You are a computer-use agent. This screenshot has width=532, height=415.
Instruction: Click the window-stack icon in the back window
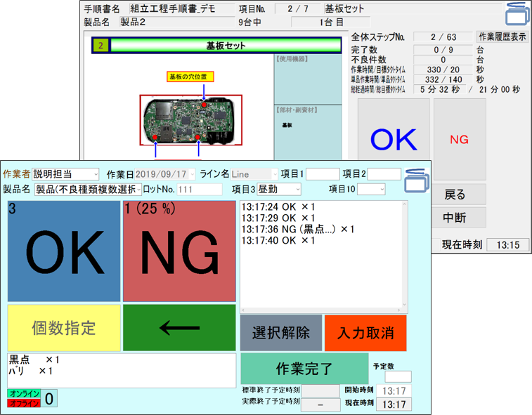click(517, 14)
